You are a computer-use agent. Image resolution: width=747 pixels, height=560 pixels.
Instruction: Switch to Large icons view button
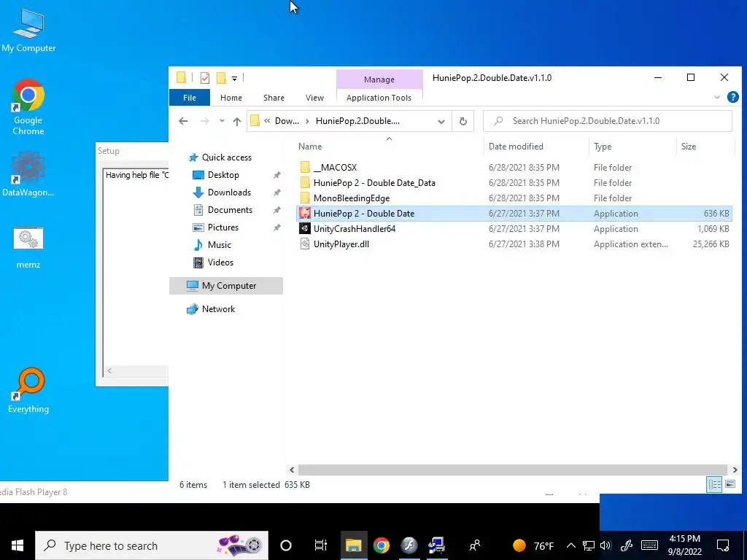click(x=729, y=485)
